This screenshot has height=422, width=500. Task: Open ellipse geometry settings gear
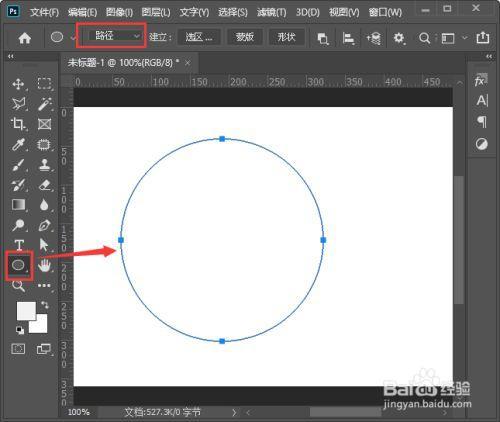pos(399,38)
